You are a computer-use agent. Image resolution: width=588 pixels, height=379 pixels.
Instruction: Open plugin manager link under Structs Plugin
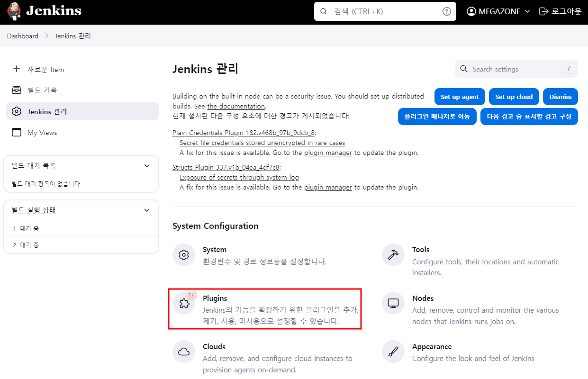tap(328, 187)
